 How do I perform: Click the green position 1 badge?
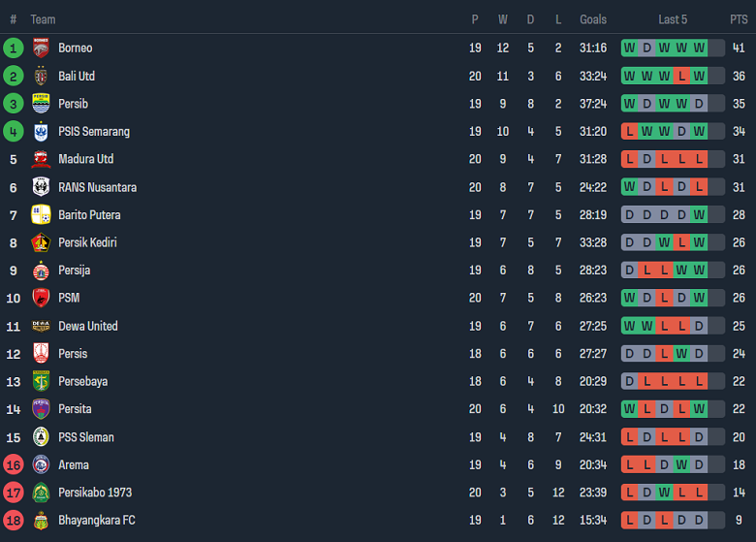pos(14,48)
